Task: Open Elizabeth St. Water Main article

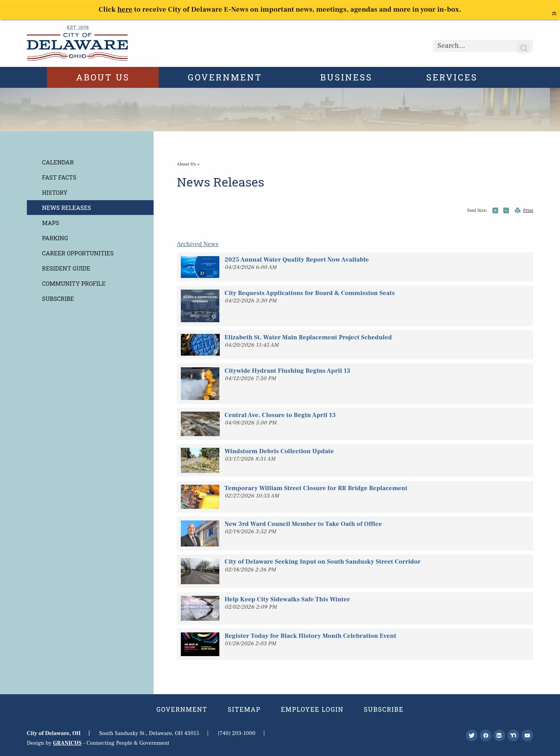Action: (x=308, y=337)
